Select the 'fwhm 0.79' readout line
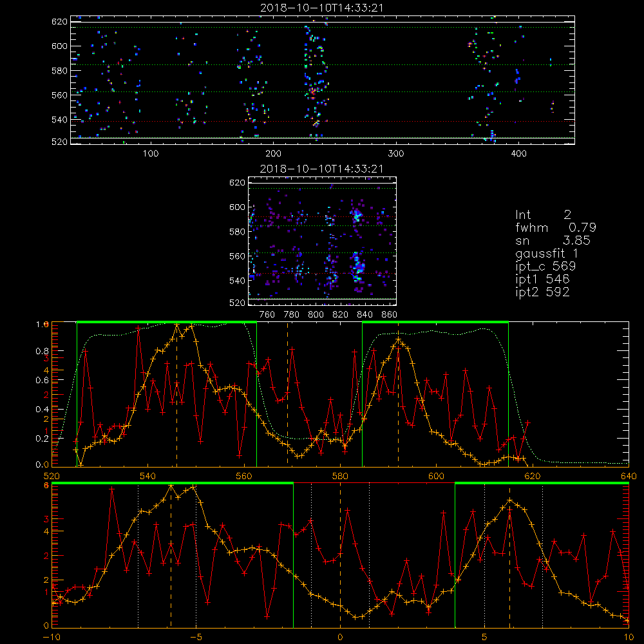Viewport: 644px width, 644px height. pyautogui.click(x=556, y=227)
